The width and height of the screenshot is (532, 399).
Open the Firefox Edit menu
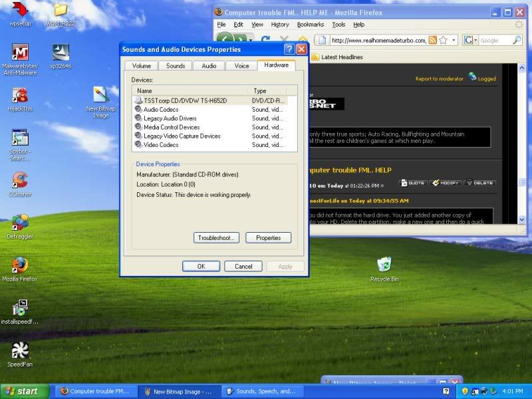(238, 25)
